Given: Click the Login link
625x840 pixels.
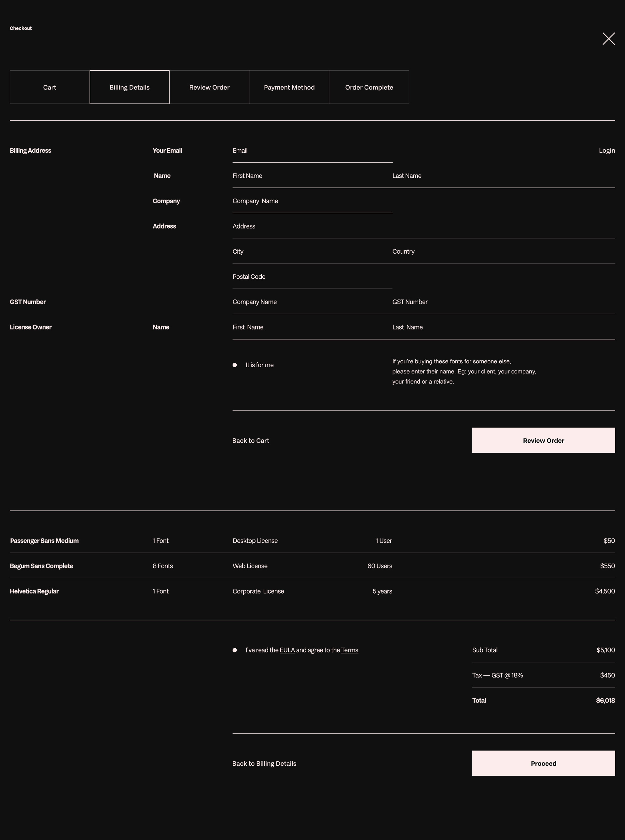Looking at the screenshot, I should point(606,151).
